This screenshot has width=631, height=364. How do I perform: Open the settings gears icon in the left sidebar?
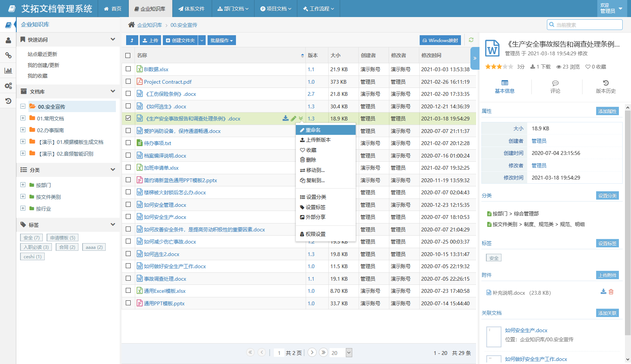coord(8,86)
